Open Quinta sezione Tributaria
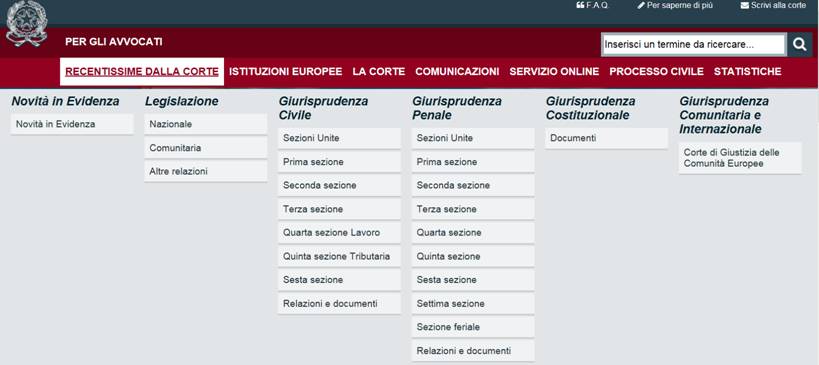This screenshot has width=819, height=365. 340,256
